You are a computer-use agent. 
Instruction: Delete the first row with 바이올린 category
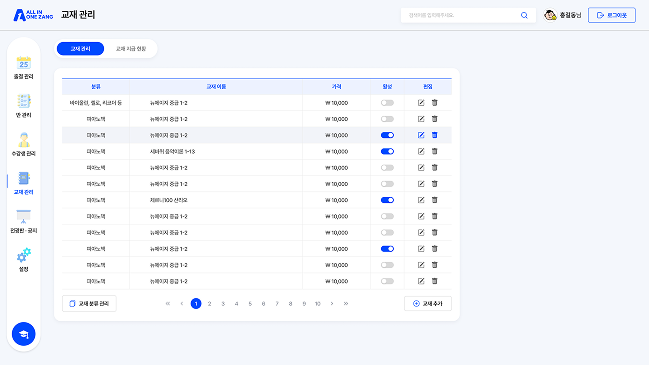pyautogui.click(x=435, y=103)
